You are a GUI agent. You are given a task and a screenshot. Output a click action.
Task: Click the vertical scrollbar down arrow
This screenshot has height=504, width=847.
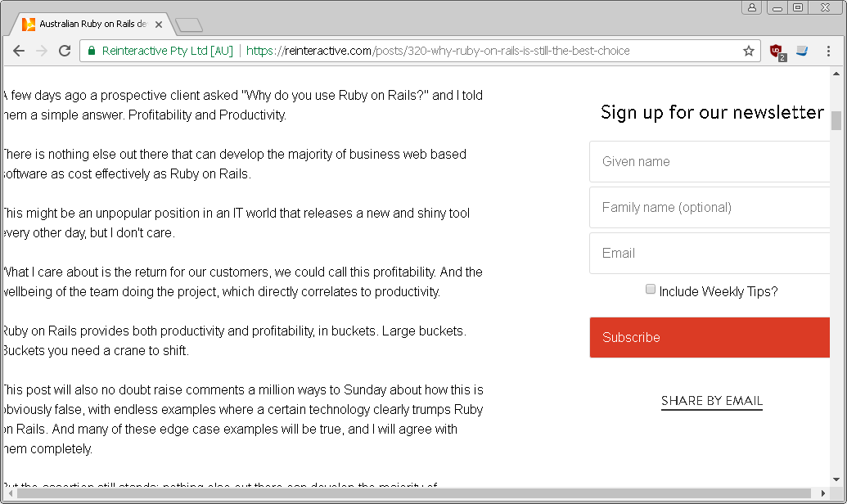tap(836, 479)
